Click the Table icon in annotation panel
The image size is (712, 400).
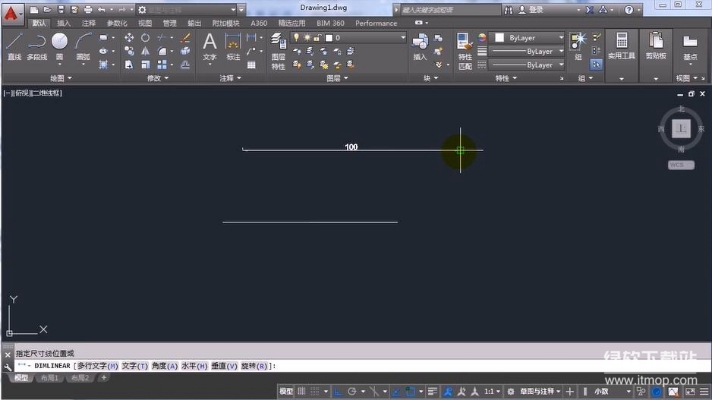[251, 65]
